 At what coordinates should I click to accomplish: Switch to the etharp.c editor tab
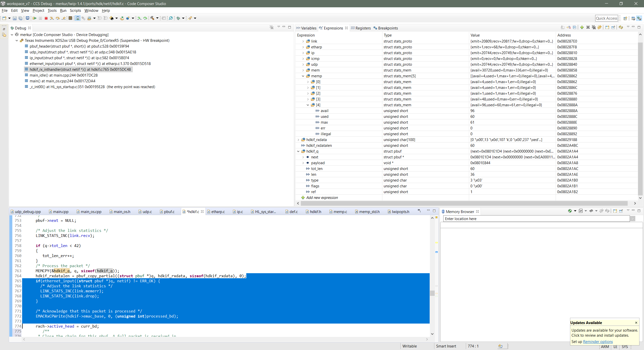pyautogui.click(x=218, y=212)
